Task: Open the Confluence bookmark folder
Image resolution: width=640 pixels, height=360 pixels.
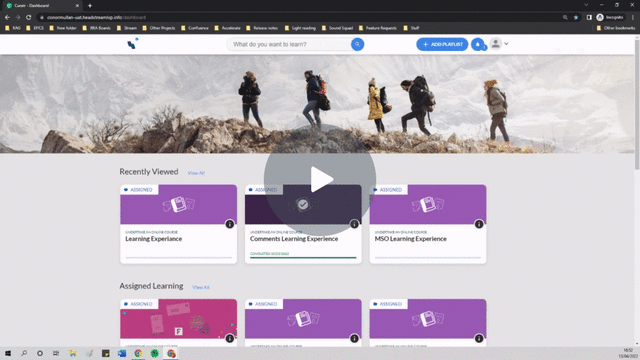Action: 195,28
